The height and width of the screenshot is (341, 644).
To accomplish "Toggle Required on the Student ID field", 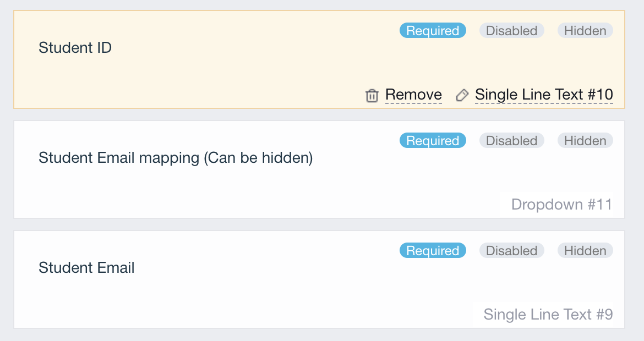I will tap(433, 31).
